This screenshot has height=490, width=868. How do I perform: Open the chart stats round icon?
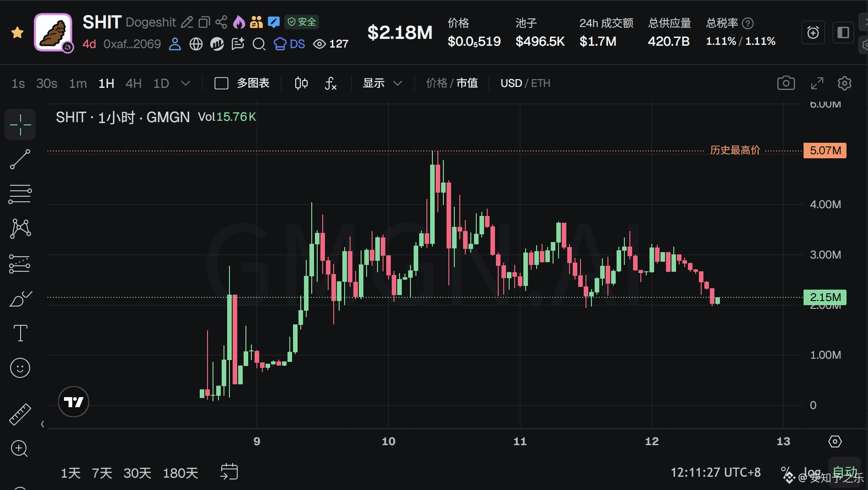click(217, 44)
